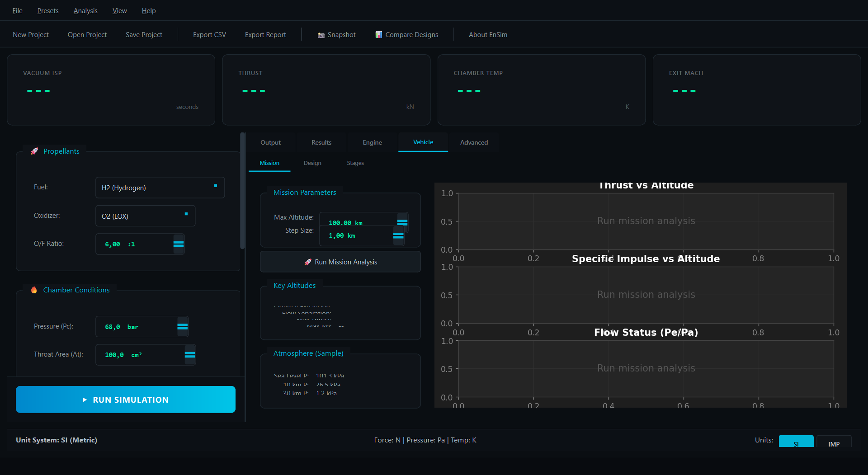This screenshot has width=868, height=475.
Task: Click the Max Altitude stepper arrows
Action: pos(402,222)
